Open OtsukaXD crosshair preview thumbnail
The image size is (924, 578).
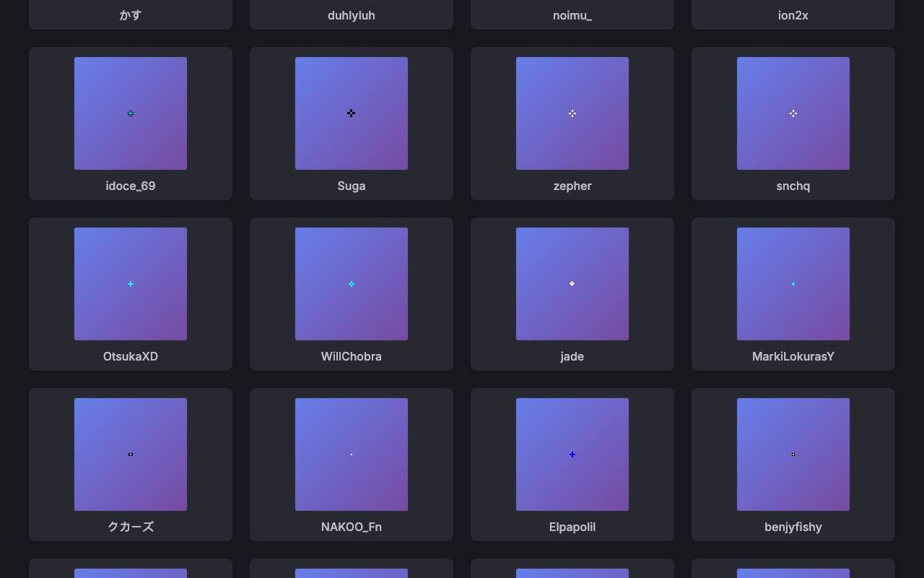pos(131,284)
